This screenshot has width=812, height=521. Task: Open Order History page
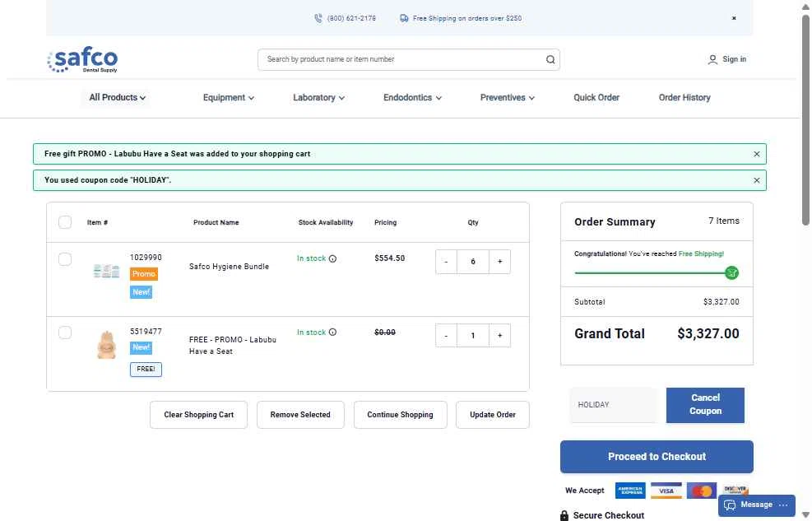(x=684, y=97)
